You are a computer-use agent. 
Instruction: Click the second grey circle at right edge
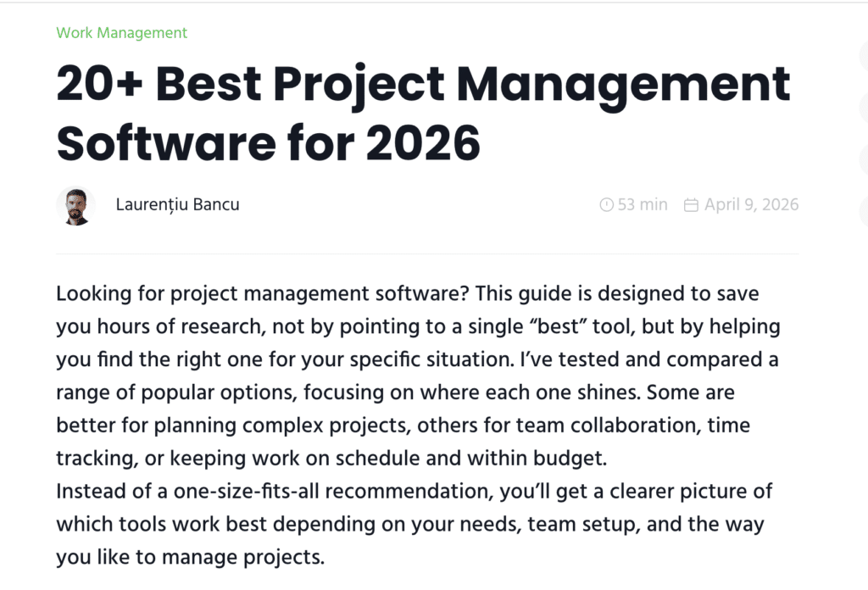coord(864,108)
